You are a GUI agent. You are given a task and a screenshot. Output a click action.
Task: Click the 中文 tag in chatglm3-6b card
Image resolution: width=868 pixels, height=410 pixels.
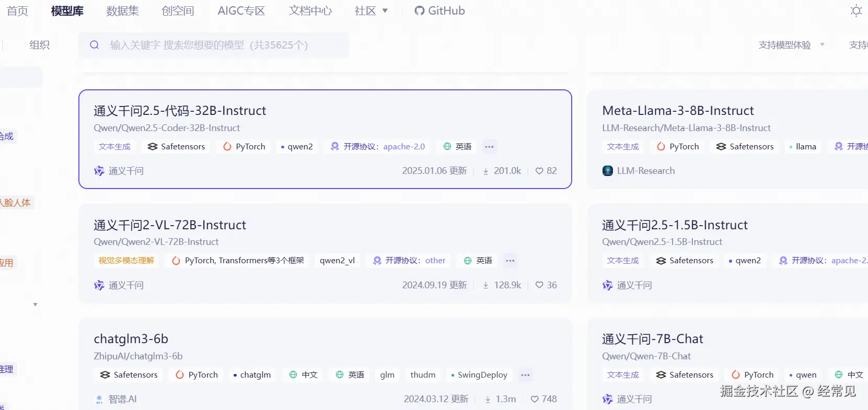[x=303, y=375]
